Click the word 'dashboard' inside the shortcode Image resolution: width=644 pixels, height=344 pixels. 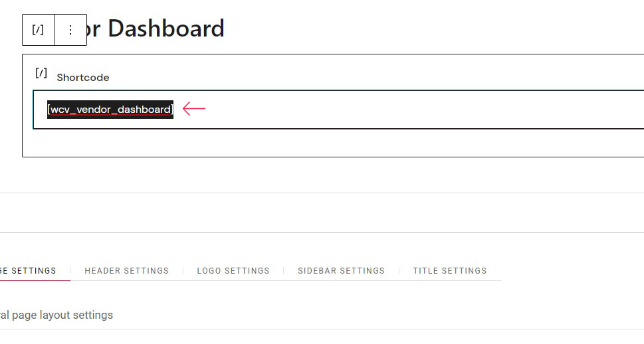pyautogui.click(x=144, y=110)
